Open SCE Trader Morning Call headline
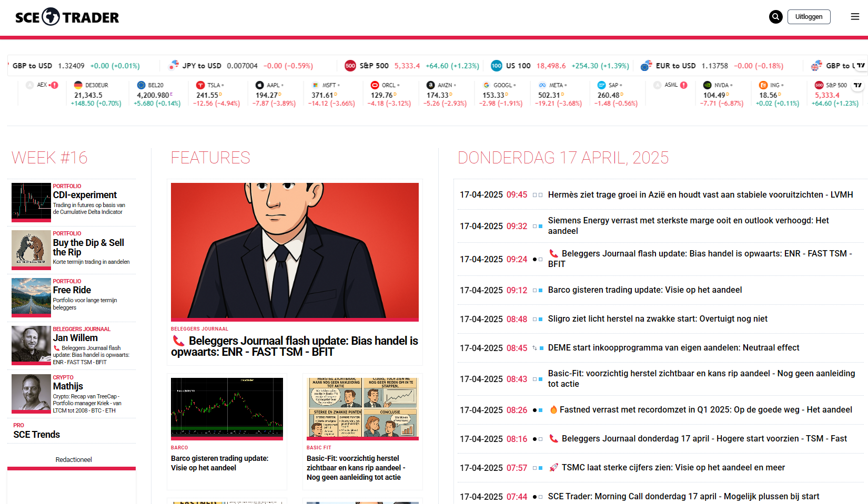 coord(683,497)
